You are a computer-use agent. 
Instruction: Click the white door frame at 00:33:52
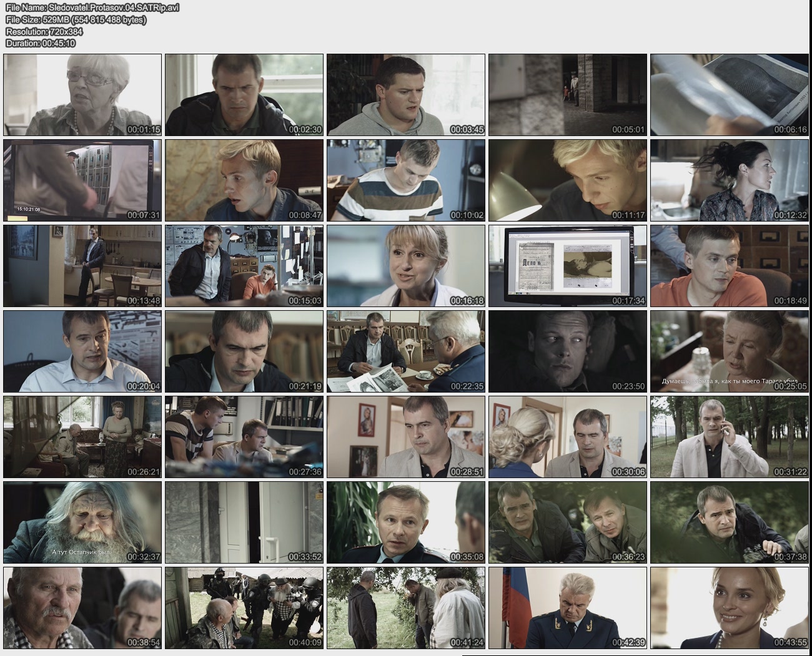(x=244, y=522)
